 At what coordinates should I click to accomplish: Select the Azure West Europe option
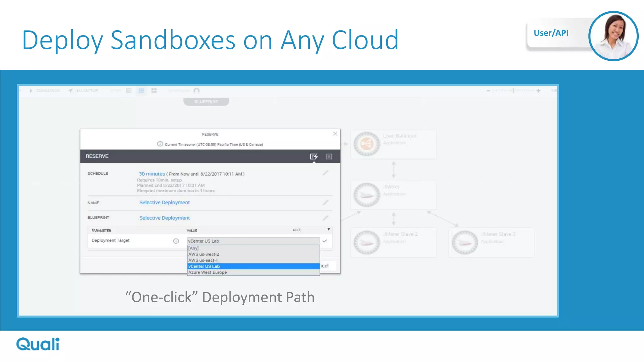pos(208,272)
